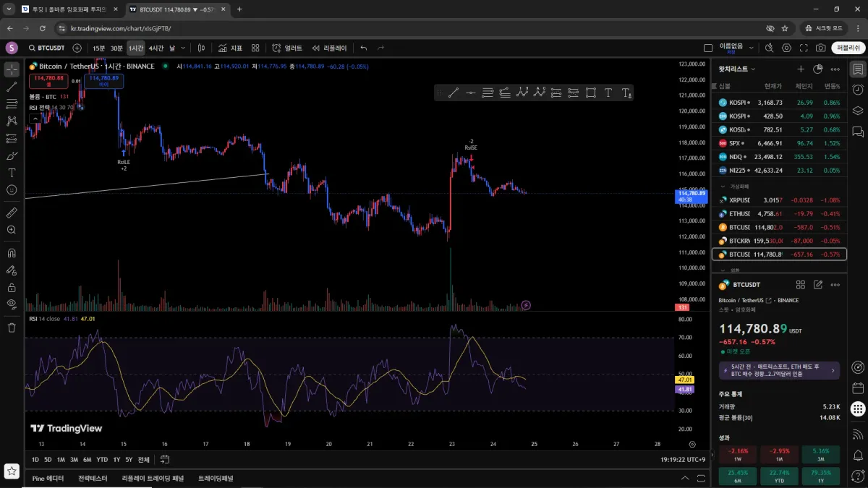The image size is (868, 488).
Task: Toggle lock all drawings
Action: pyautogui.click(x=12, y=287)
